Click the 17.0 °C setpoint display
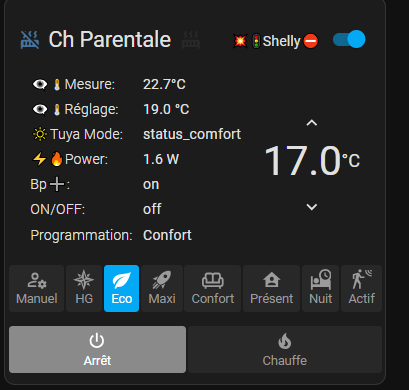This screenshot has width=409, height=390. click(312, 161)
